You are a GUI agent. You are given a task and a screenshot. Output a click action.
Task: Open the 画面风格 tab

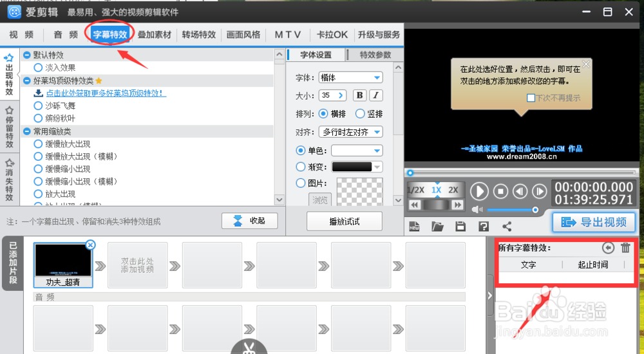pyautogui.click(x=243, y=35)
